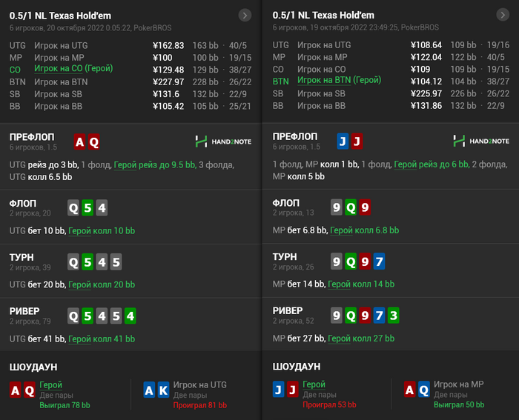Click the Hand2Note logo in right hand

(x=481, y=141)
